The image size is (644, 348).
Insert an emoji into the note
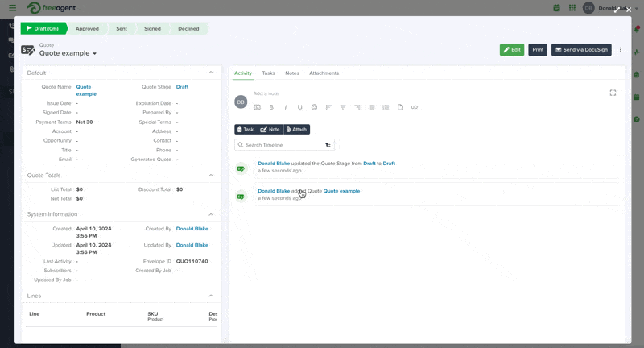click(x=314, y=107)
